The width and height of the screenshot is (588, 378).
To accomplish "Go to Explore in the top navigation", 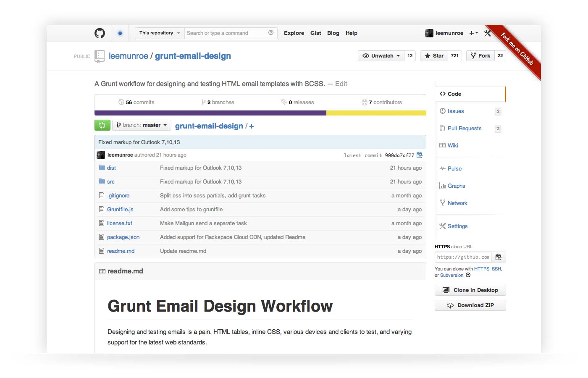I will tap(294, 33).
